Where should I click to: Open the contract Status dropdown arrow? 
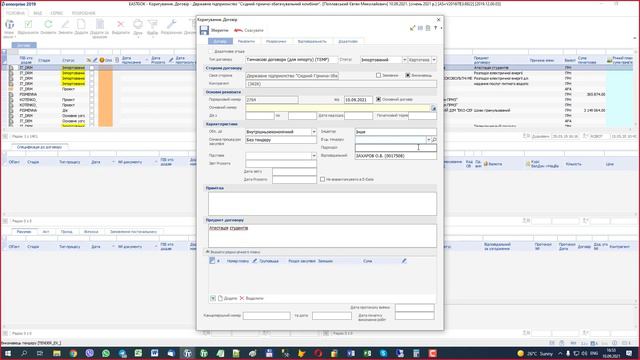404,60
